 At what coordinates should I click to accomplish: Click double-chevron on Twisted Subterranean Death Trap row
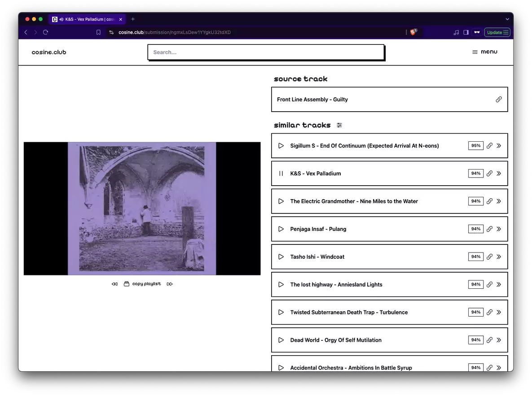[499, 312]
